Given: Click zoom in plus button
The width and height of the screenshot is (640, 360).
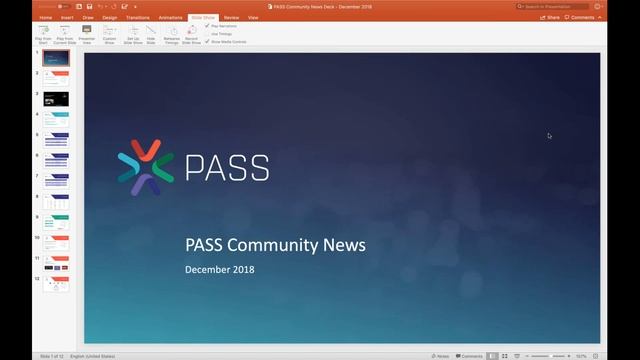Looking at the screenshot, I should [569, 356].
